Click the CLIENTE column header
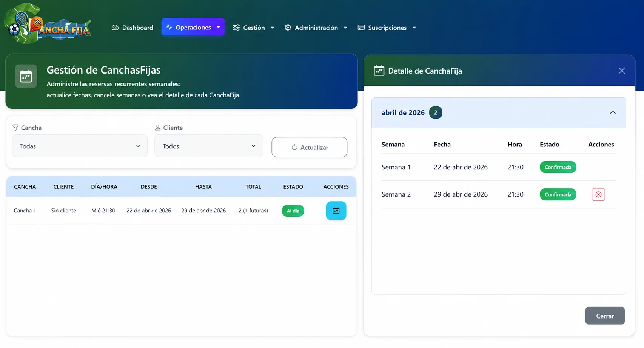This screenshot has height=348, width=644. pyautogui.click(x=63, y=186)
